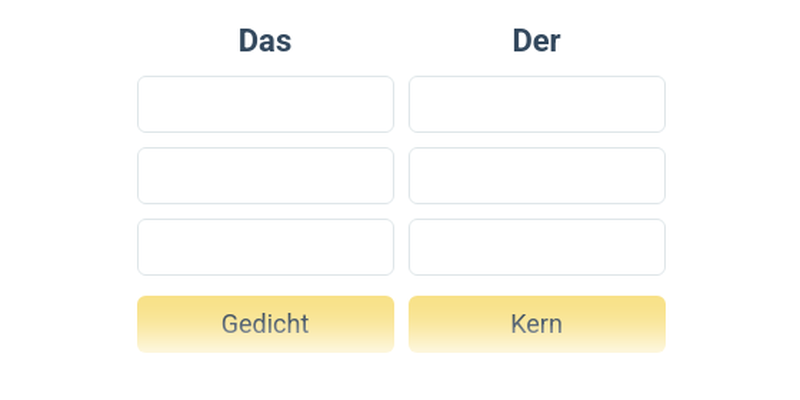This screenshot has height=400, width=800.
Task: Tap the word Kern below the Der column
Action: pyautogui.click(x=536, y=324)
